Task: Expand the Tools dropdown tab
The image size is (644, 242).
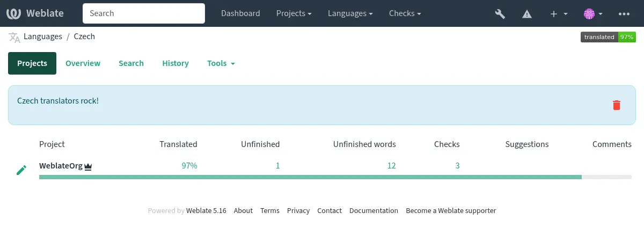Action: pos(221,63)
